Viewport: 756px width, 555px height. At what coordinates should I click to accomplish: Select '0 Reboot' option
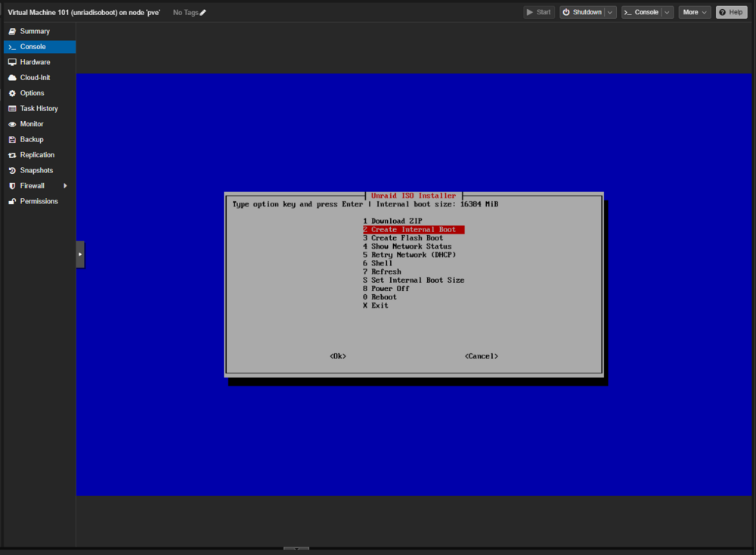point(380,297)
